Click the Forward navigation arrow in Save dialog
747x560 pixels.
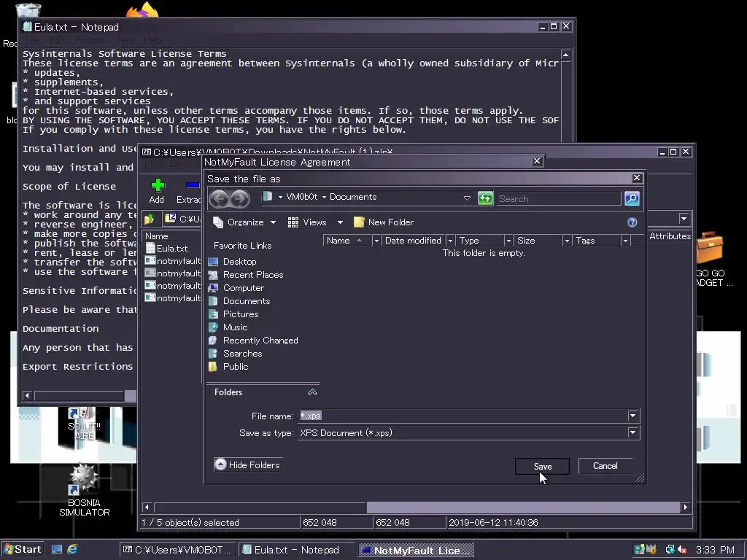point(239,198)
